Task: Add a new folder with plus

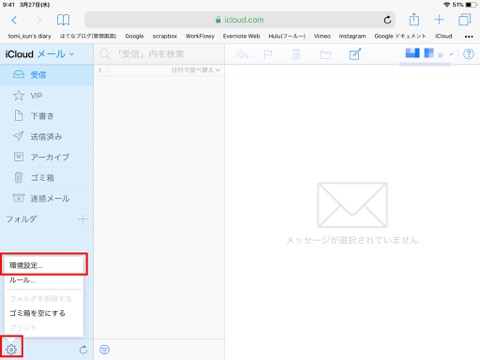Action: point(83,219)
